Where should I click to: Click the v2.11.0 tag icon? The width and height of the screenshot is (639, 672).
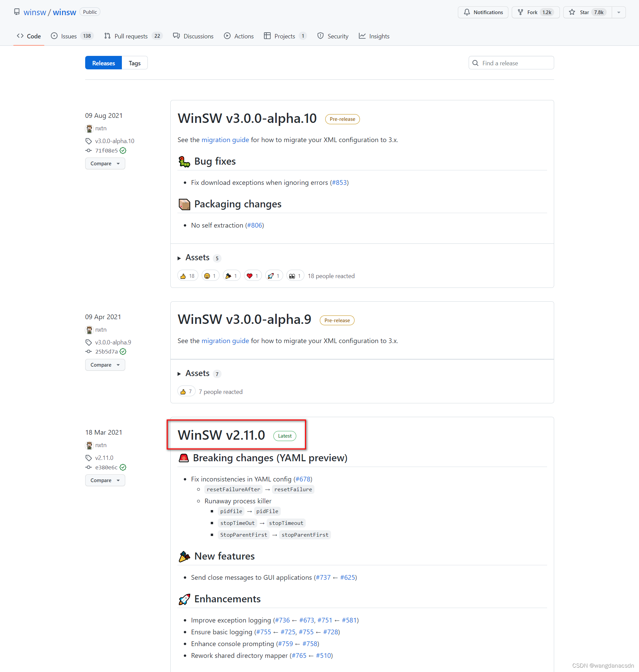pos(88,458)
